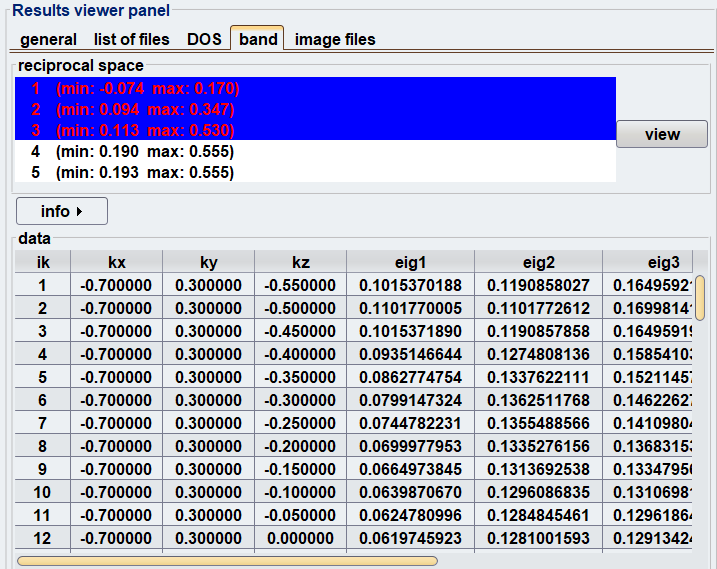Click kz cell -0.100000

pos(300,492)
